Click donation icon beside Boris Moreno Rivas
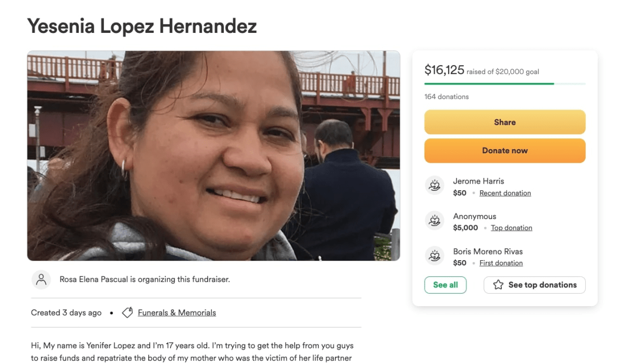Image resolution: width=626 pixels, height=364 pixels. [x=434, y=256]
